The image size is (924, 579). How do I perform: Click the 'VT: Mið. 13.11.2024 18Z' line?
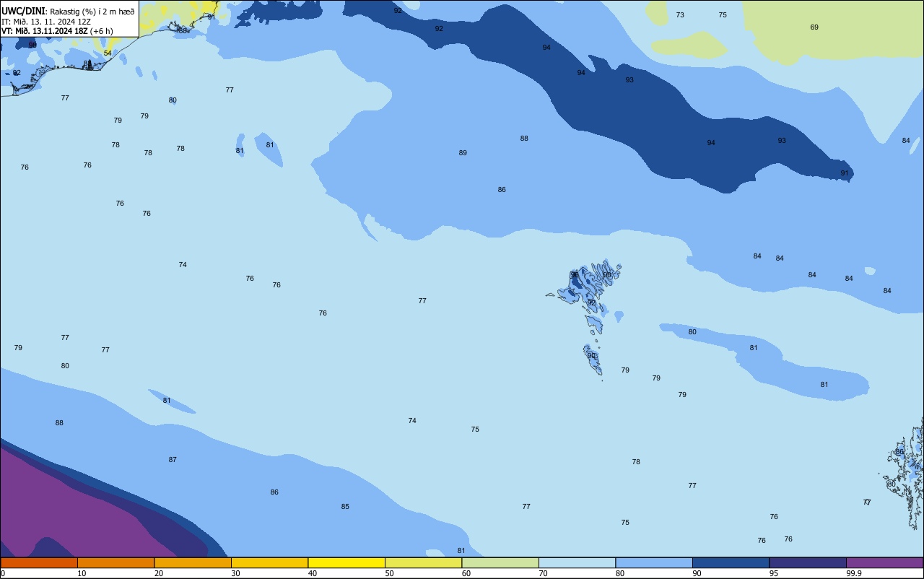coord(45,31)
